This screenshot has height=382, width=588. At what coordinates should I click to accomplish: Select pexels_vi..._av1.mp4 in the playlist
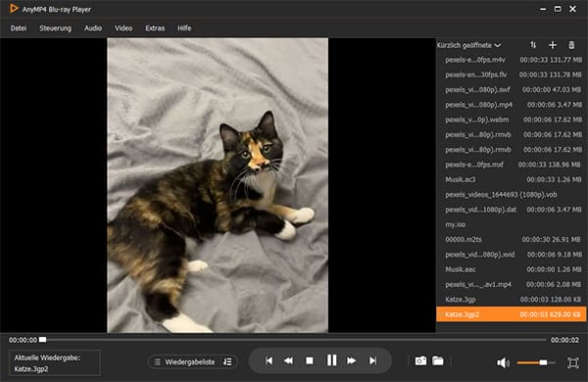(512, 284)
